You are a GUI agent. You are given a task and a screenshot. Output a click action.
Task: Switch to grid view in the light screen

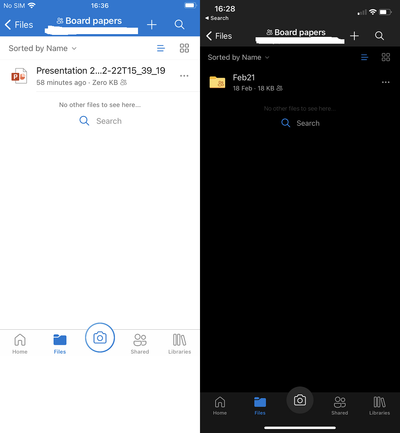coord(184,48)
